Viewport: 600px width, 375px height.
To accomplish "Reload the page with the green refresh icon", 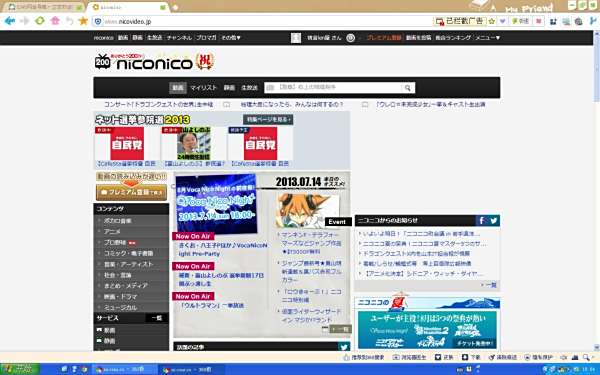I will pyautogui.click(x=40, y=21).
